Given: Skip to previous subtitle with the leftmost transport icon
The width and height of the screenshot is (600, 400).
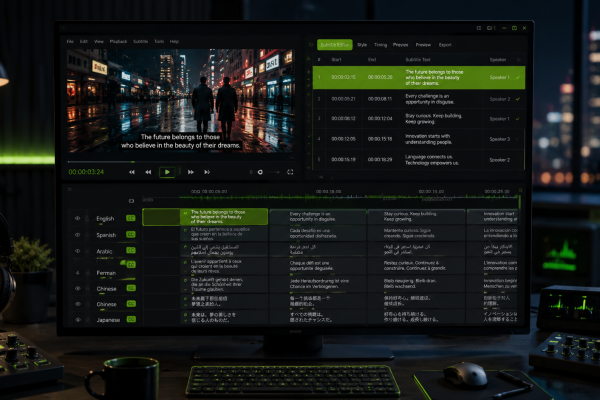Looking at the screenshot, I should [x=132, y=172].
